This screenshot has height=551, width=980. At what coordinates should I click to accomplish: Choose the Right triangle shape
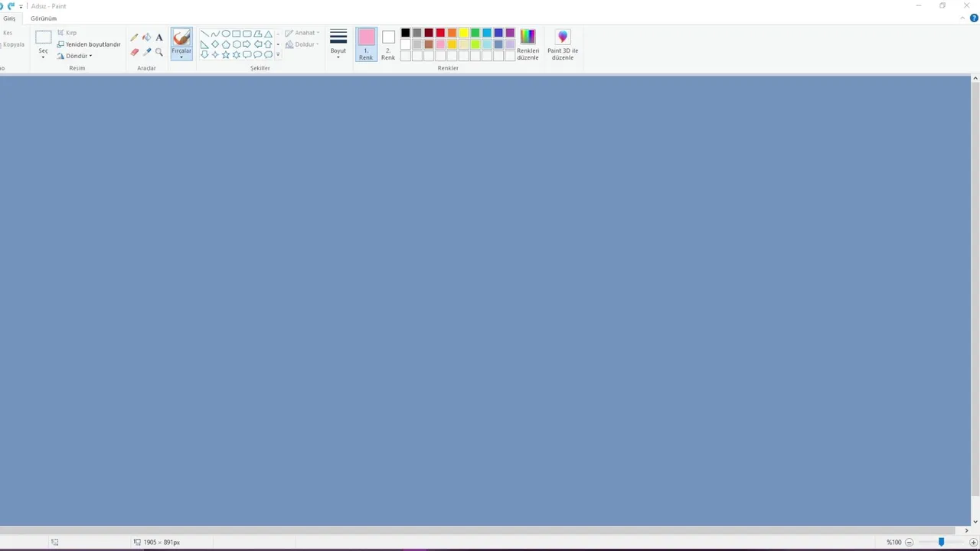204,44
